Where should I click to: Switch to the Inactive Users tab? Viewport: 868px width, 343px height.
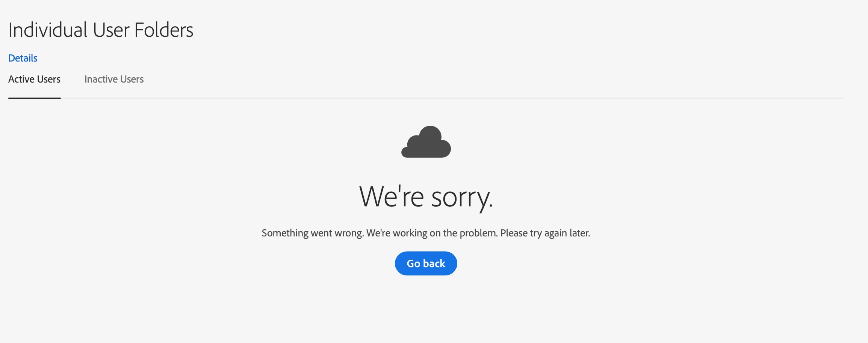(x=114, y=79)
